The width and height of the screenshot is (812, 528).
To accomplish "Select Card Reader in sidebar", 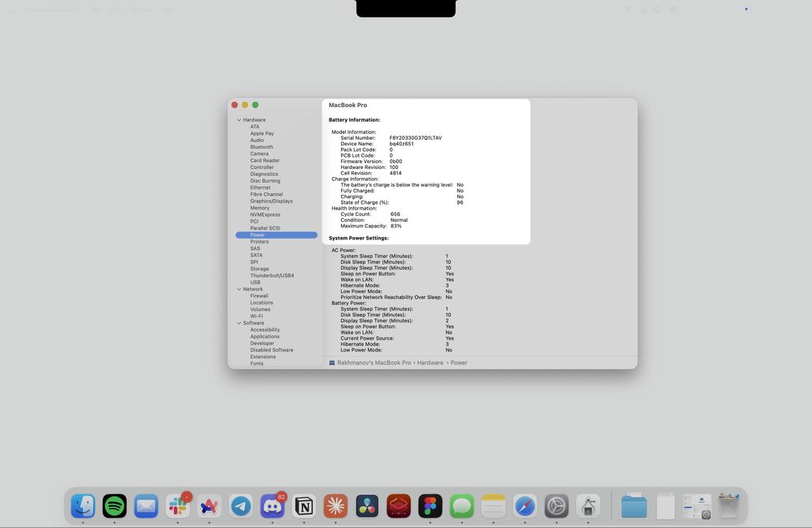I will tap(265, 160).
